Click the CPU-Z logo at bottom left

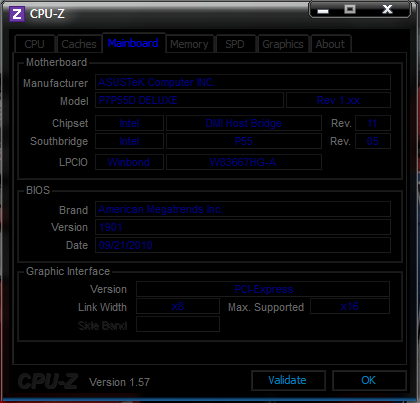(x=47, y=381)
